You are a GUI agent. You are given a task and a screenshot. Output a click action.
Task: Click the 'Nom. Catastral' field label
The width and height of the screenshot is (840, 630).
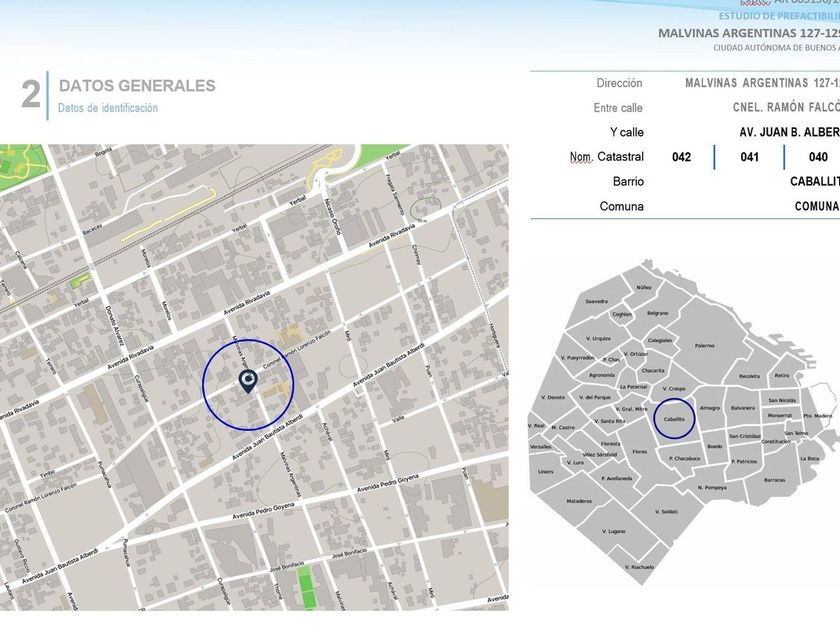point(606,157)
